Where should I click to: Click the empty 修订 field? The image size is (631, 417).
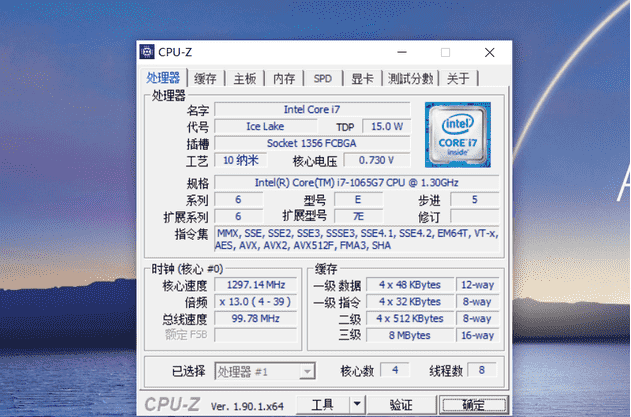point(474,217)
